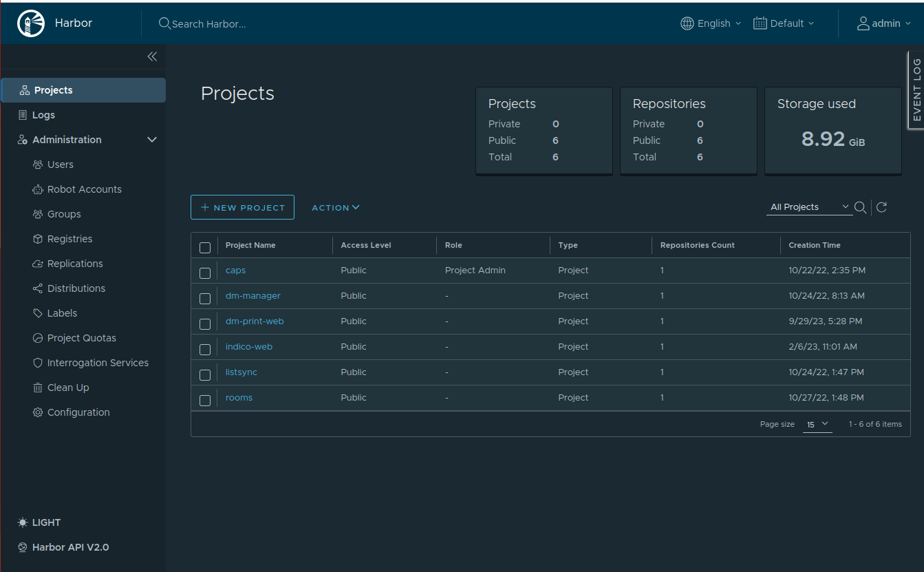Click the calendar icon beside Default
Screen dimensions: 924x572
(760, 23)
